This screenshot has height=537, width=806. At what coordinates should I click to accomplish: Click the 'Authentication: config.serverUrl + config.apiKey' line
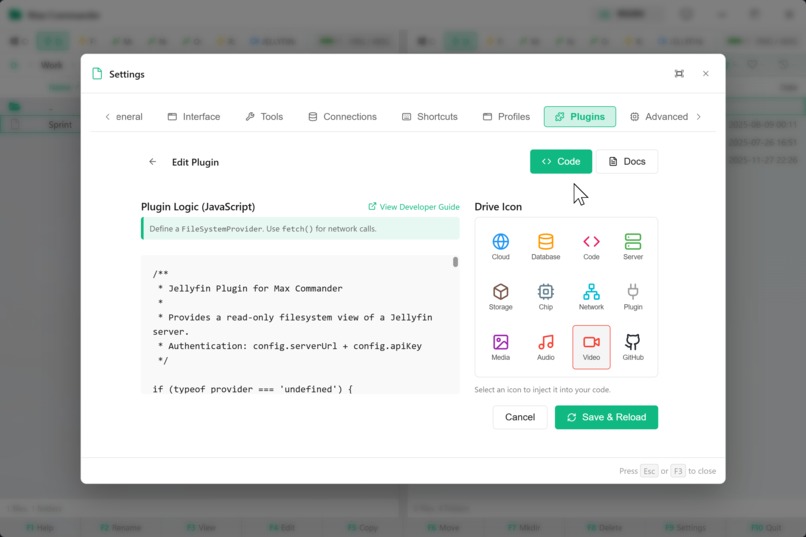tap(290, 346)
